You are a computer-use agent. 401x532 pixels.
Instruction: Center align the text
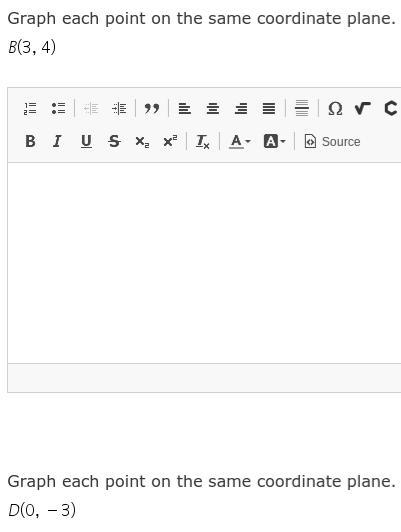213,109
